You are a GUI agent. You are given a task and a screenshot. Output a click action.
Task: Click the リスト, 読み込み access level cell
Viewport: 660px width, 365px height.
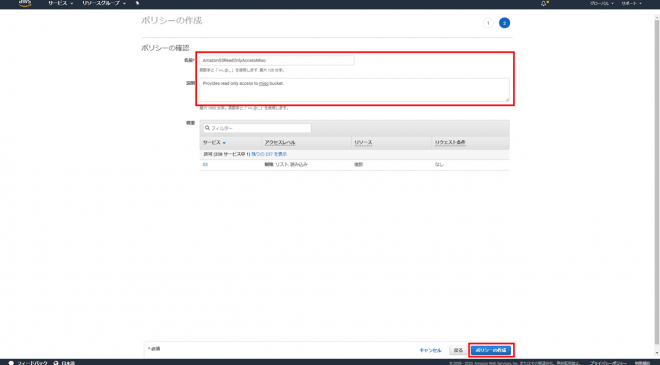tap(286, 165)
